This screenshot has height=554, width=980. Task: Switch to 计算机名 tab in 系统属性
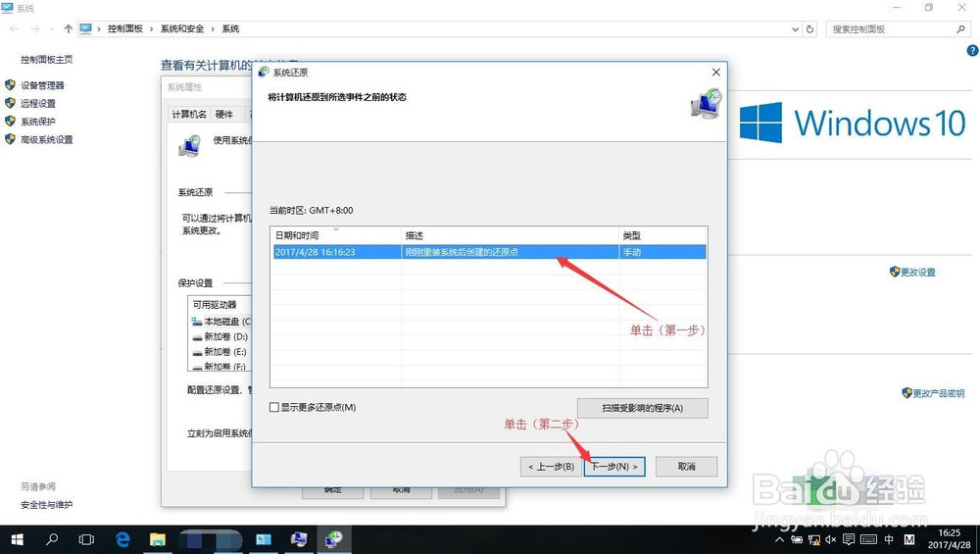pyautogui.click(x=189, y=115)
